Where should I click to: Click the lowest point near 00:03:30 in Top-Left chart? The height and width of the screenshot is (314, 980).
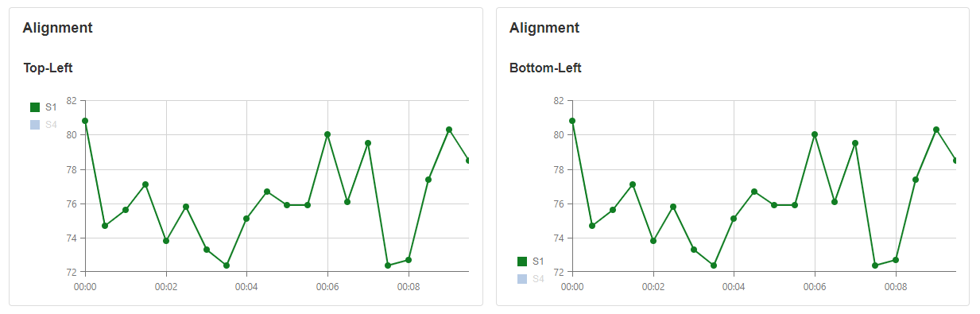coord(227,266)
